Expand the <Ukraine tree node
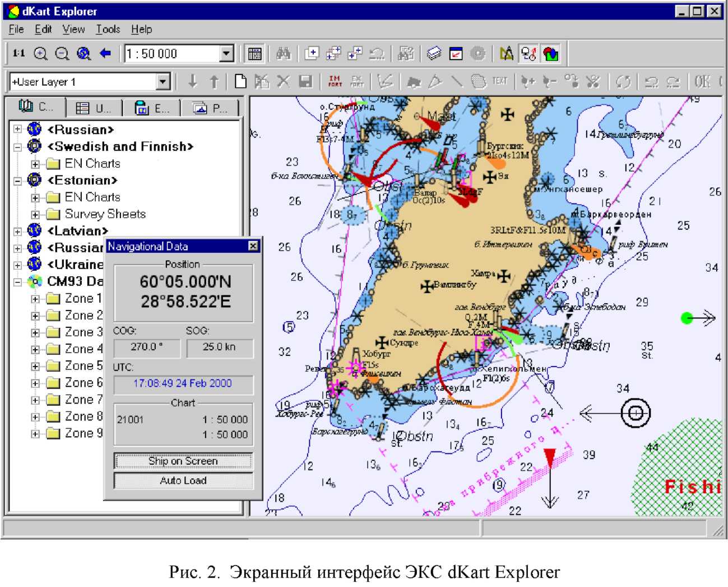This screenshot has width=728, height=587. [x=18, y=265]
